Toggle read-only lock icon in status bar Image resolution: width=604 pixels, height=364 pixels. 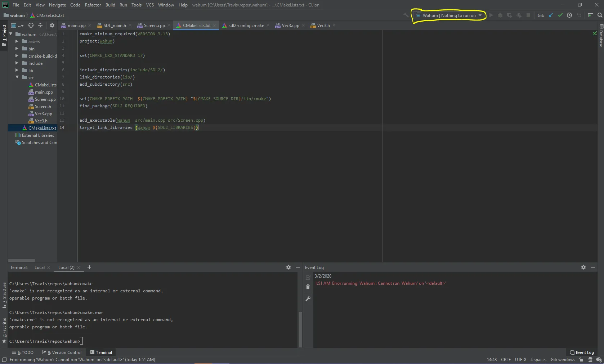[x=581, y=360]
